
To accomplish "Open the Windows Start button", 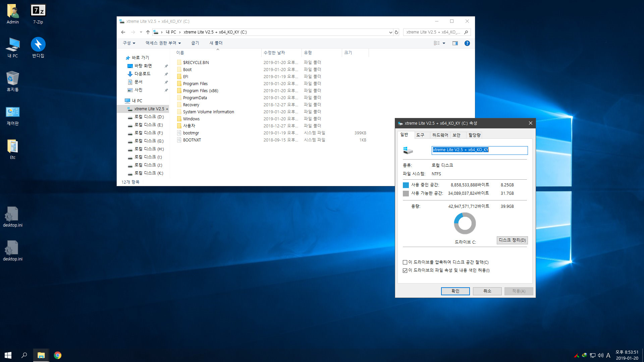I will tap(8, 355).
